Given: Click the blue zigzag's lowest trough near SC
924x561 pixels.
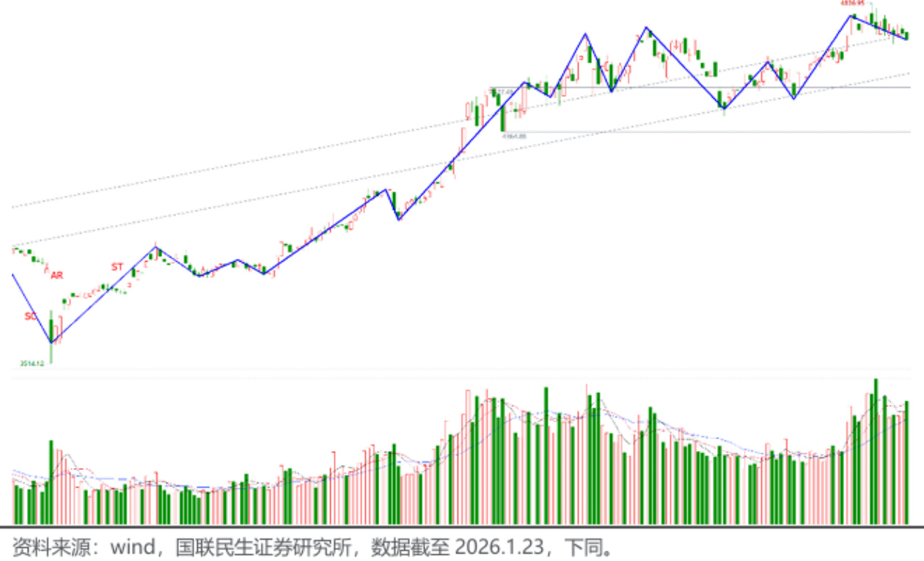Looking at the screenshot, I should point(51,342).
